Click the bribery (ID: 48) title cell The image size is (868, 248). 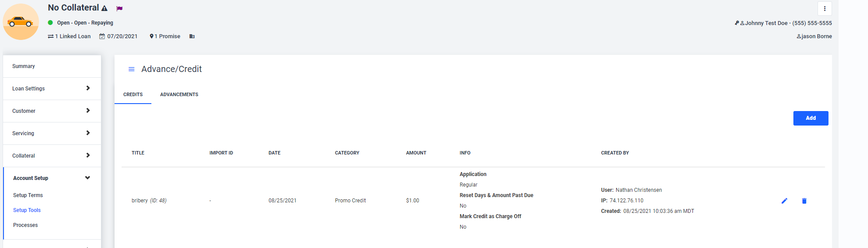149,201
